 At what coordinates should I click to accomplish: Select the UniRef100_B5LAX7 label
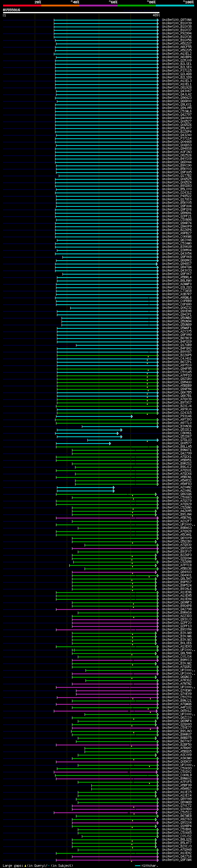177,128
